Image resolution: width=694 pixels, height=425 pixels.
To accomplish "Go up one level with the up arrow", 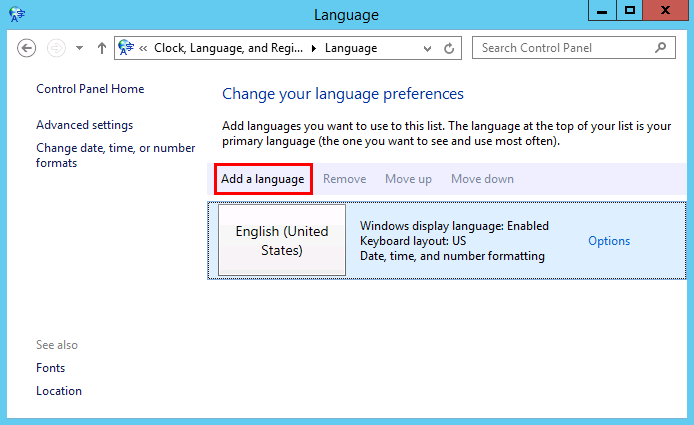I will (x=102, y=48).
